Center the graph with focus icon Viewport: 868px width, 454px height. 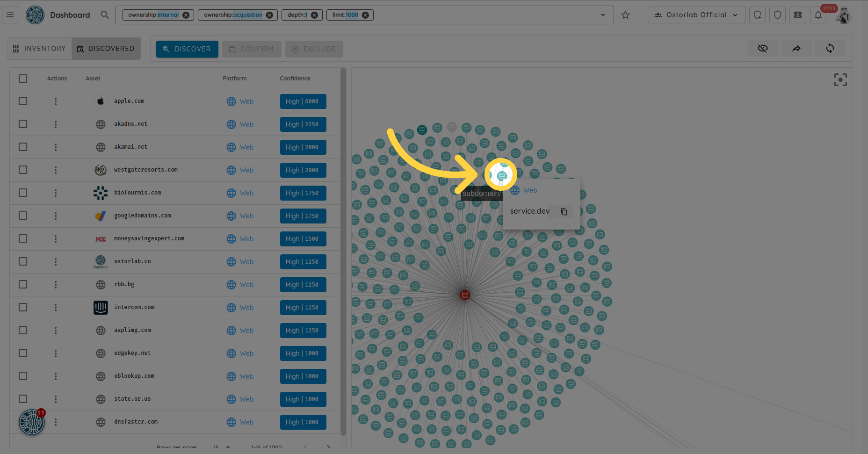point(840,79)
